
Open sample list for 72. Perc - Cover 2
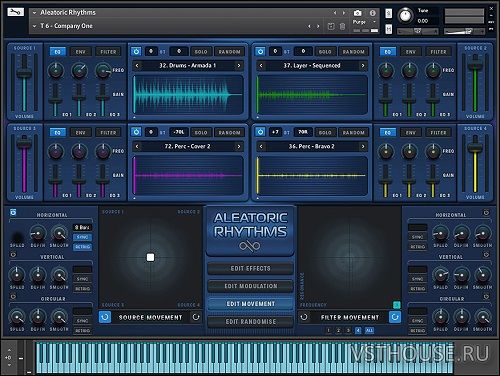click(188, 146)
